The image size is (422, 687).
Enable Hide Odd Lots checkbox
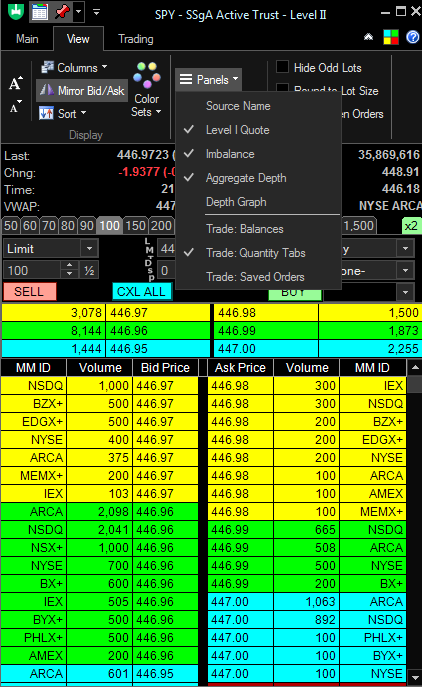click(x=283, y=67)
